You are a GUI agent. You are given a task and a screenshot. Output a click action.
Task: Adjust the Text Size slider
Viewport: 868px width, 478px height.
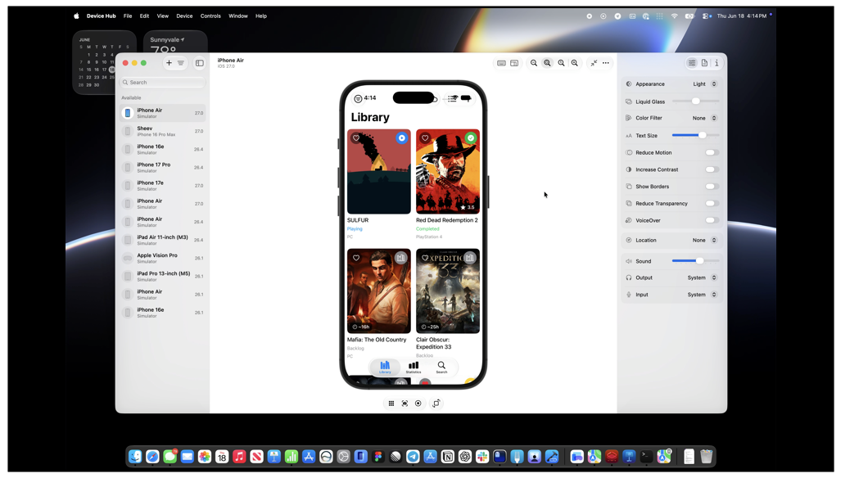click(x=696, y=135)
